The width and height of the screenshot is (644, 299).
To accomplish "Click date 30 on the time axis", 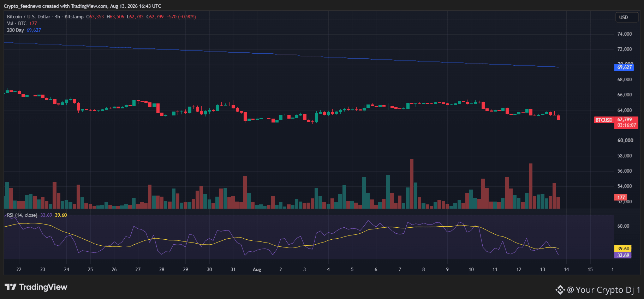I will [209, 269].
